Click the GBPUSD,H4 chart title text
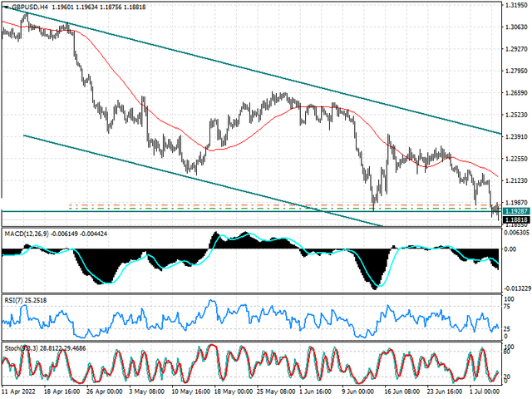Screen dimensions: 532x399 29,6
